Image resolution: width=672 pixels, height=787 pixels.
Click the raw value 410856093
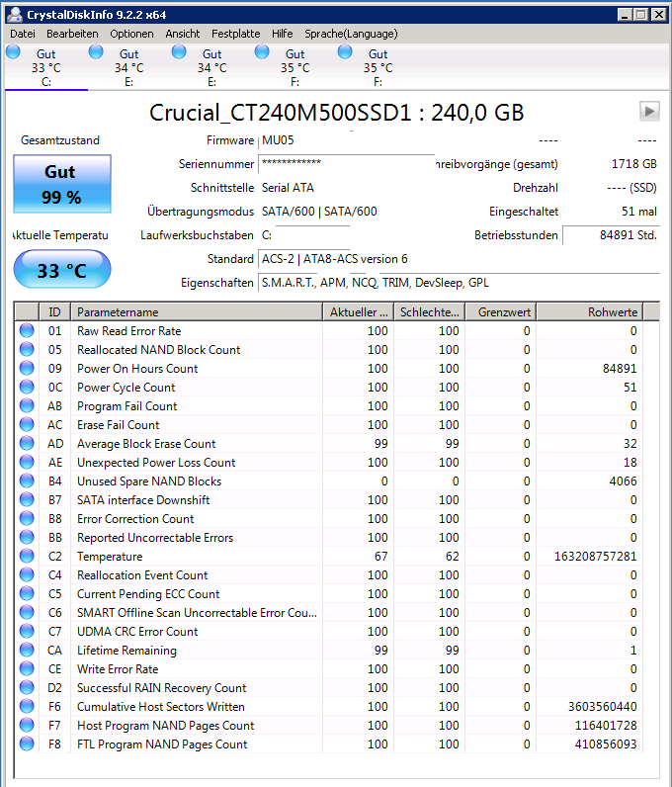606,743
